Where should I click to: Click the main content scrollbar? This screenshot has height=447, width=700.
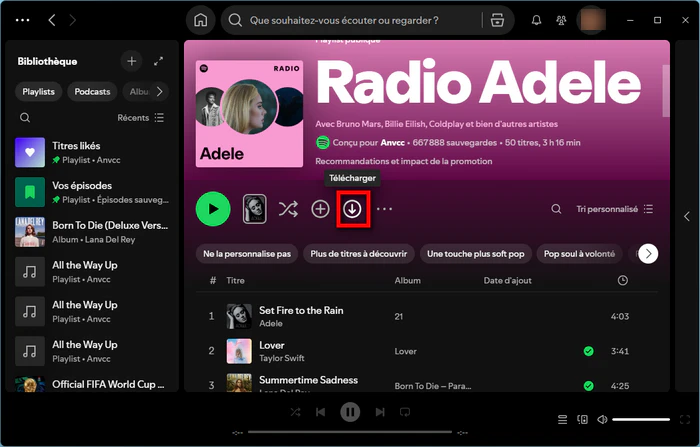[x=666, y=90]
